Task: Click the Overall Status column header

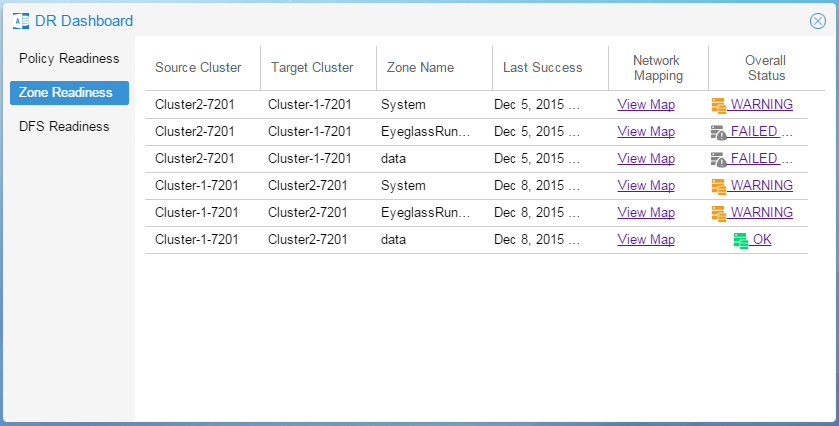Action: [766, 68]
